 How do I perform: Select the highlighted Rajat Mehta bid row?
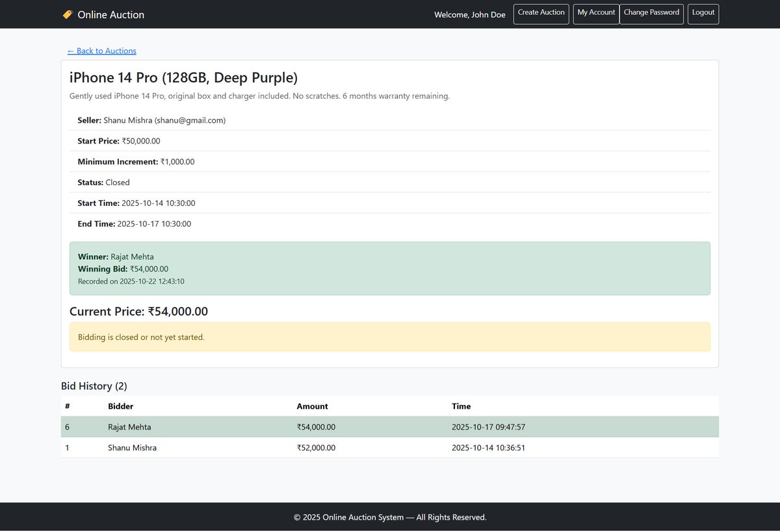coord(390,427)
